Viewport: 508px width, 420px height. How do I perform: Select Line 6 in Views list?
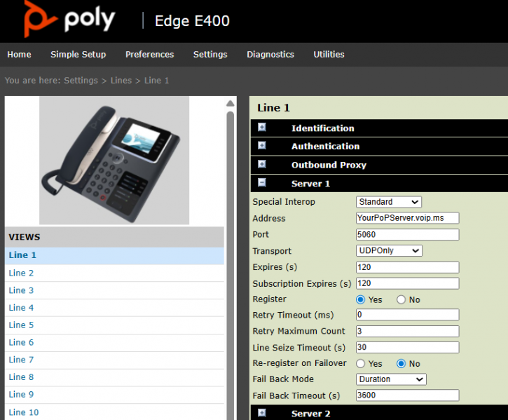114,343
